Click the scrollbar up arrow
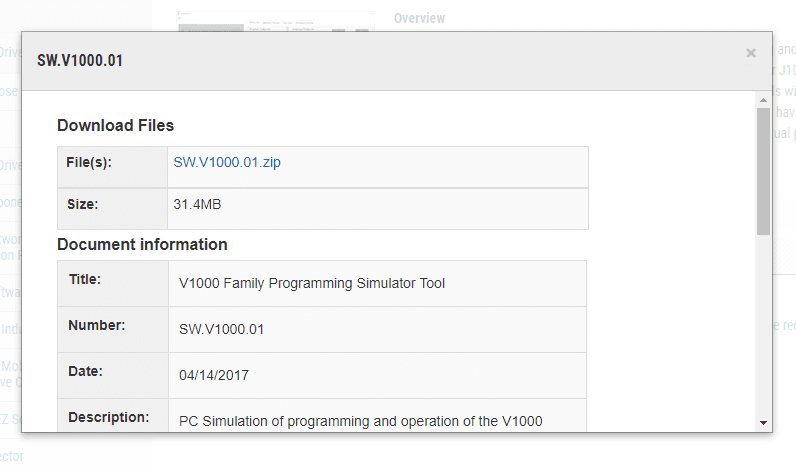 [763, 100]
